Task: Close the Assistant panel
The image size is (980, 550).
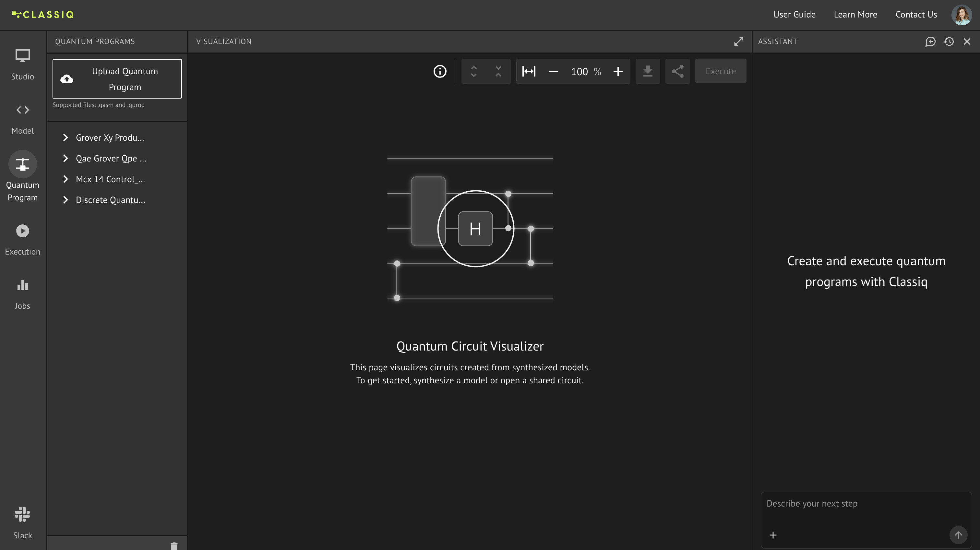Action: (x=967, y=42)
